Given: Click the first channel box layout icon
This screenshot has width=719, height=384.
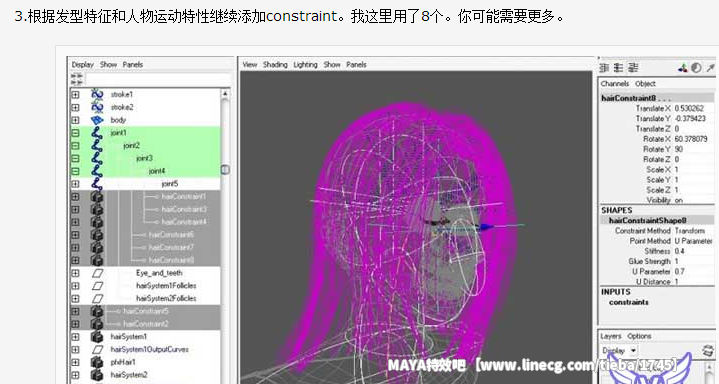Looking at the screenshot, I should [x=604, y=68].
